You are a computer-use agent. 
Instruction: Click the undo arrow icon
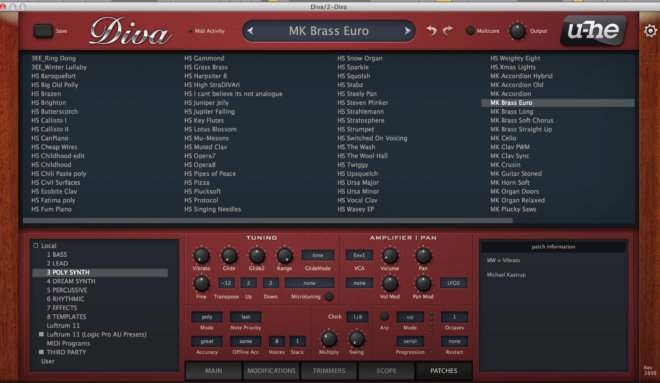point(431,30)
